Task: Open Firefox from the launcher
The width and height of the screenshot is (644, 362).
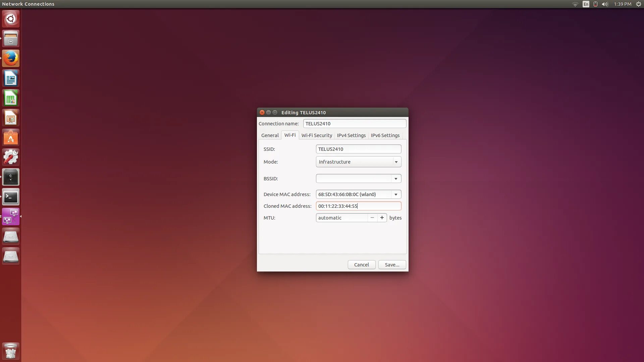Action: tap(11, 59)
